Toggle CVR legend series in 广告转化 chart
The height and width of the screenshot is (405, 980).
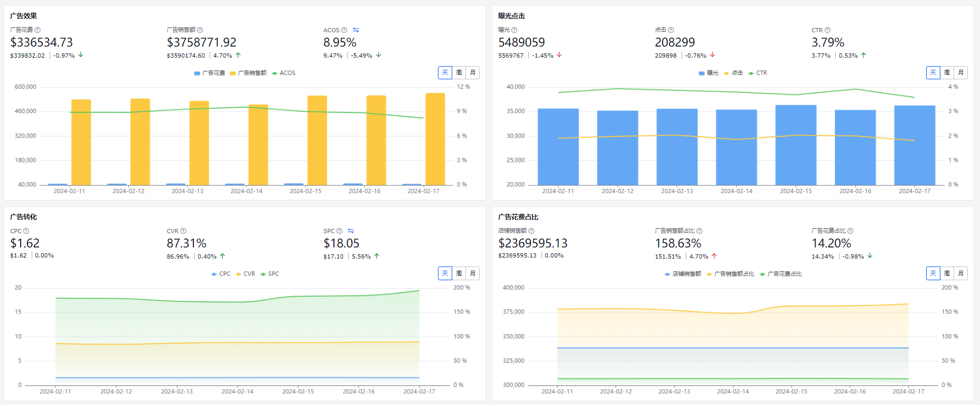(x=246, y=274)
